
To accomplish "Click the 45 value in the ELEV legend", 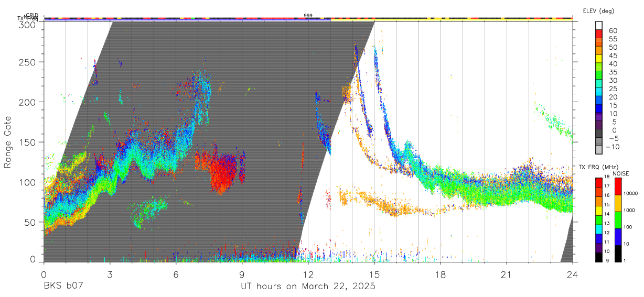I will pos(612,56).
